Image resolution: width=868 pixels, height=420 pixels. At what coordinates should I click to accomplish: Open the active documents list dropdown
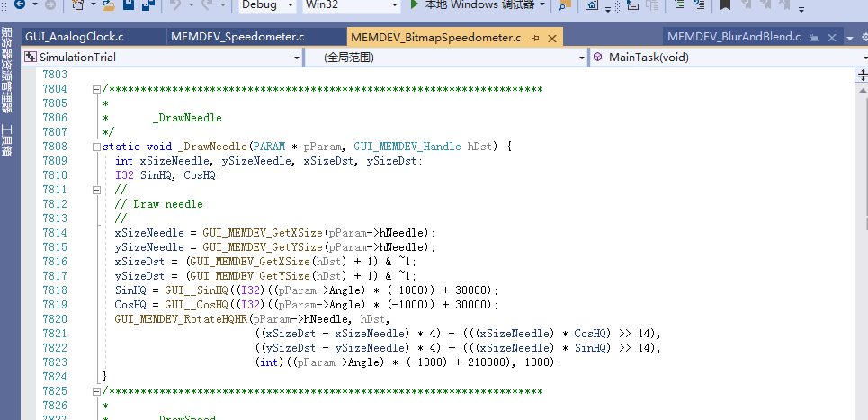(x=850, y=38)
